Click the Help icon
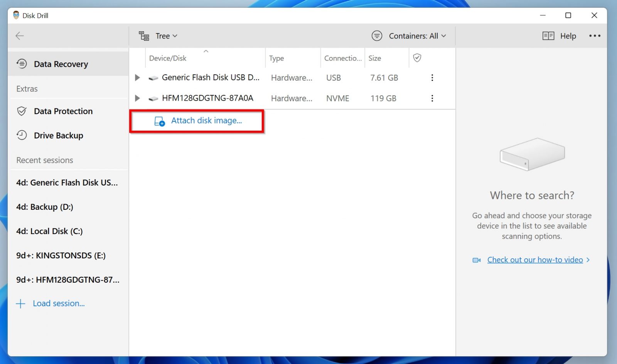The width and height of the screenshot is (617, 364). tap(548, 35)
